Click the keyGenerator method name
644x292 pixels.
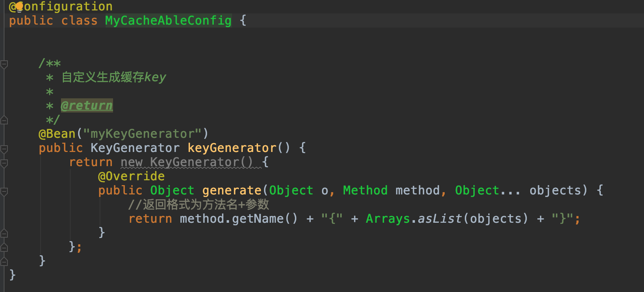point(232,148)
